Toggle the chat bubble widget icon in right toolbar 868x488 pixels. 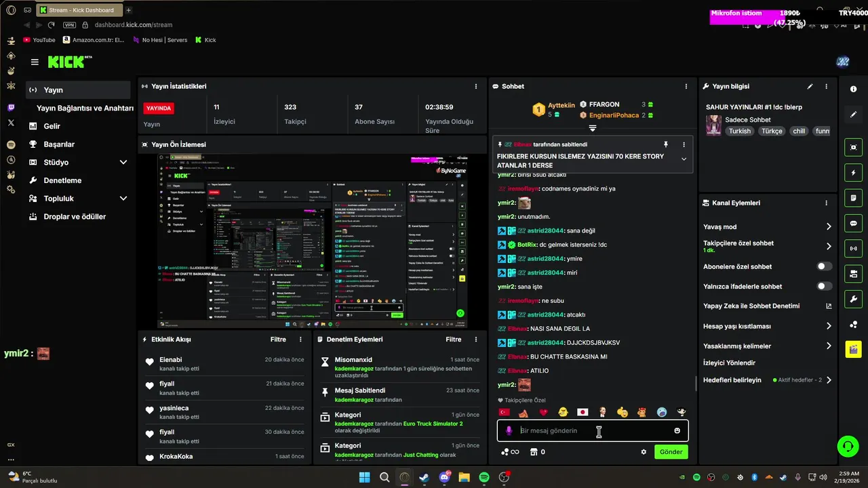[853, 223]
